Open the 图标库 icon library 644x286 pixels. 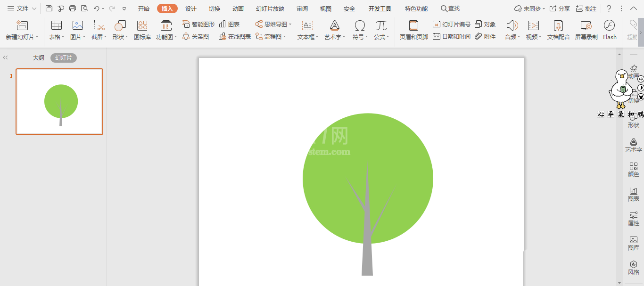pyautogui.click(x=142, y=30)
